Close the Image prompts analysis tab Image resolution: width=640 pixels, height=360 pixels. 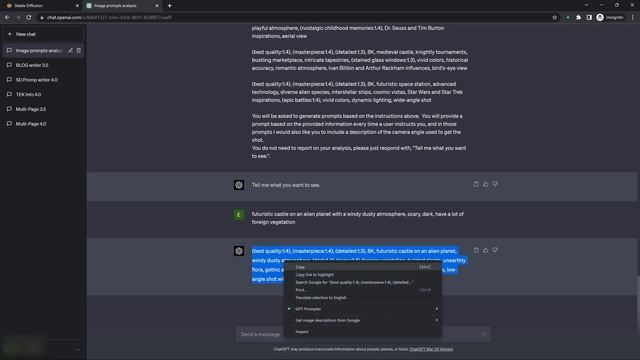click(x=157, y=6)
